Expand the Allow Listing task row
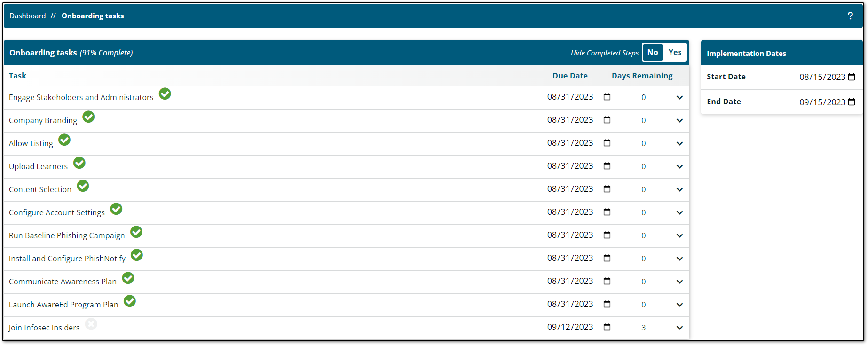This screenshot has height=345, width=868. pos(679,144)
